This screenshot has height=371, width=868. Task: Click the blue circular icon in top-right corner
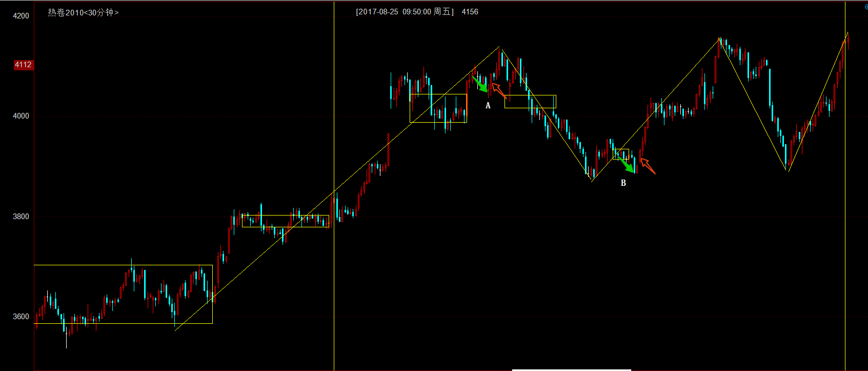pos(866,6)
